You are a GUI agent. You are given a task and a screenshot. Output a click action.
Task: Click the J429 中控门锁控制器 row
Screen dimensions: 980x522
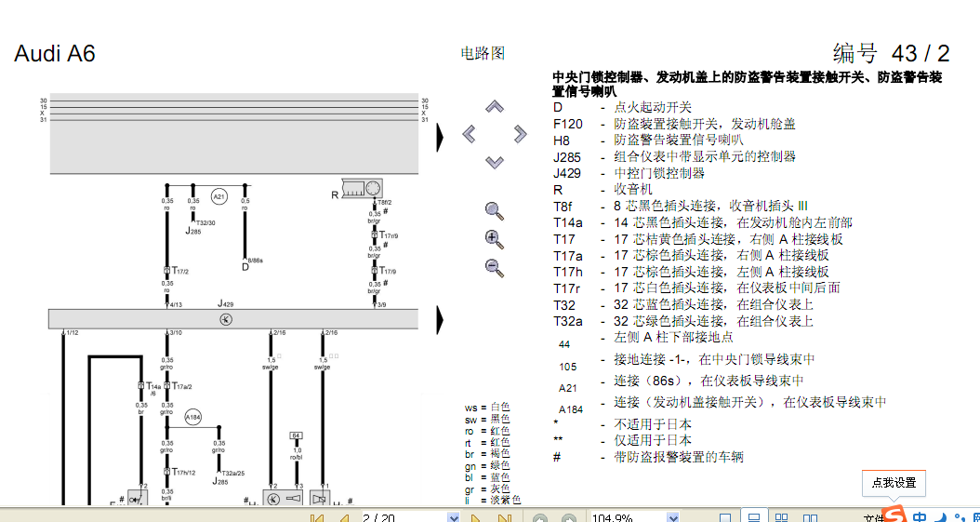click(x=629, y=173)
